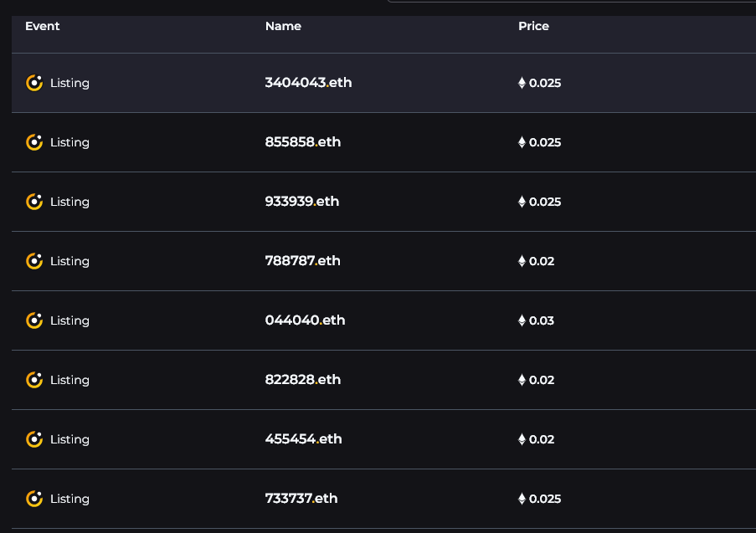
Task: Click the Ethereum symbol beside 788787.eth price
Action: (522, 261)
